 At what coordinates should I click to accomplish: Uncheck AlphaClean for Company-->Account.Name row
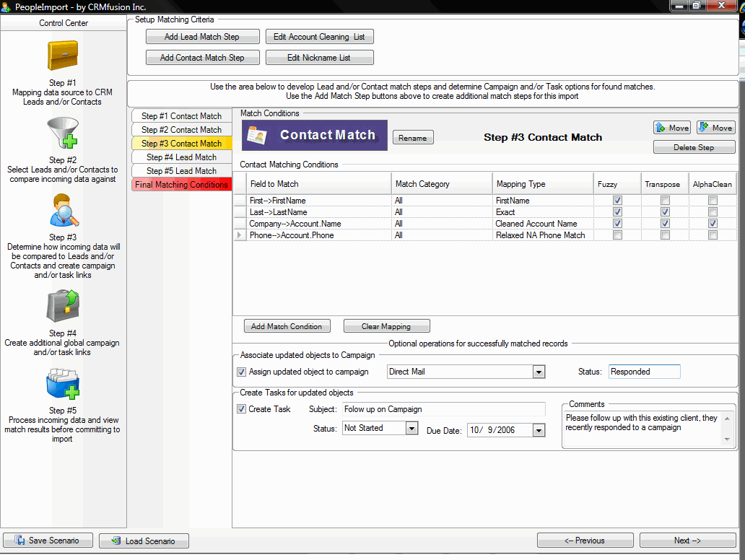[713, 223]
